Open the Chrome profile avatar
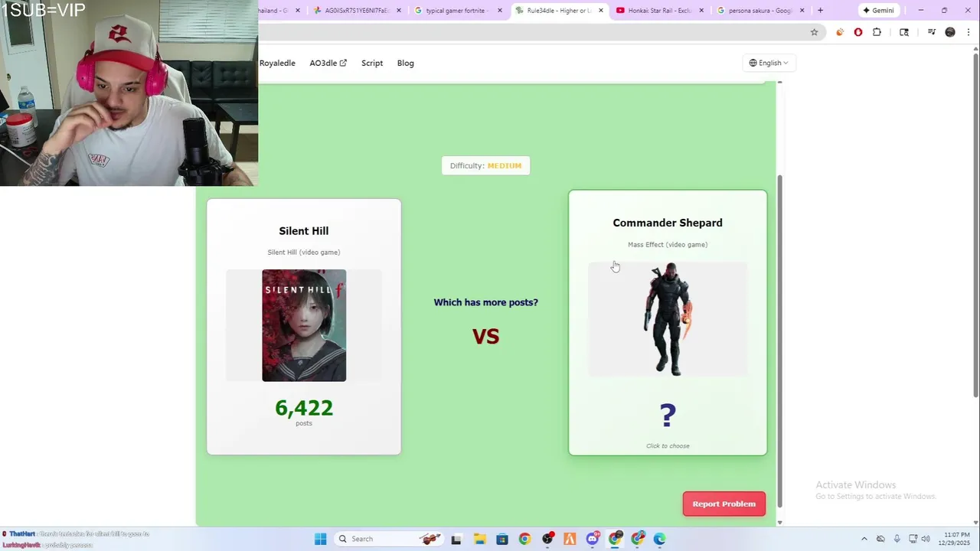 click(x=950, y=32)
